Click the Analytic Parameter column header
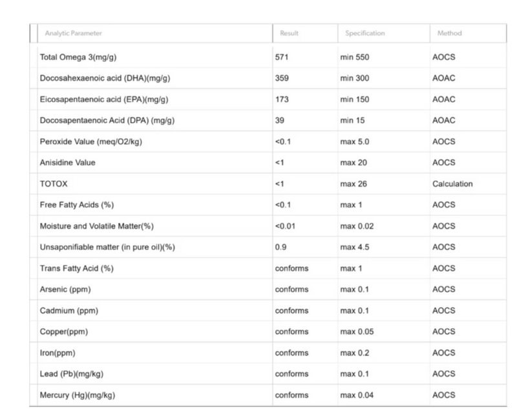The width and height of the screenshot is (517, 420). pyautogui.click(x=73, y=34)
